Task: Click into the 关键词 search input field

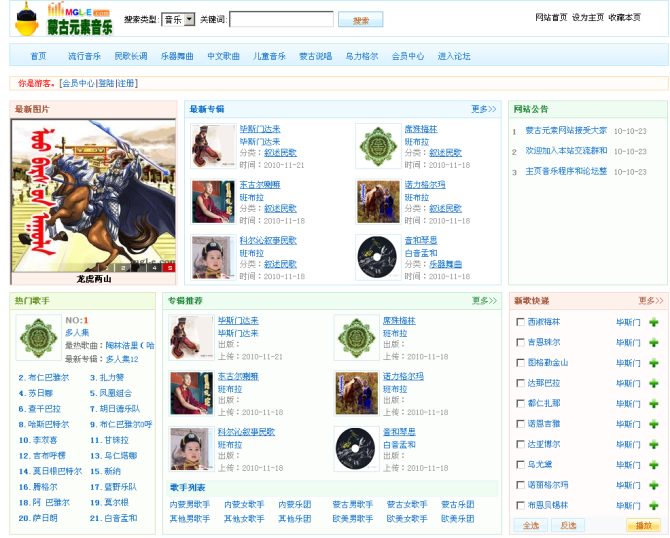Action: pos(282,20)
